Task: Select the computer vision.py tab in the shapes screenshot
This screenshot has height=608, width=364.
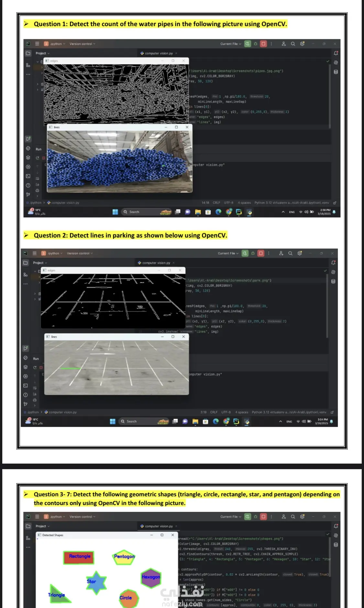Action: (x=159, y=526)
